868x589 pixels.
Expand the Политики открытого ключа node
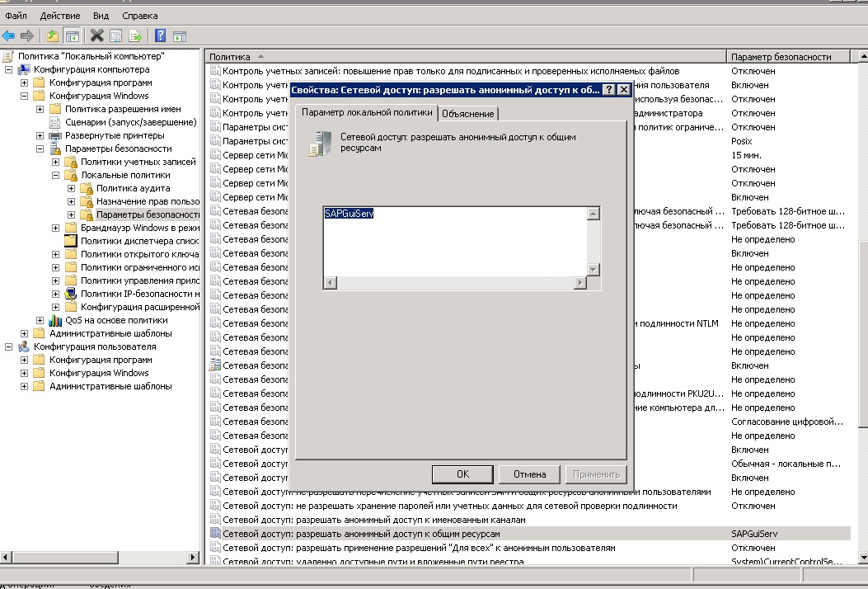pos(55,254)
